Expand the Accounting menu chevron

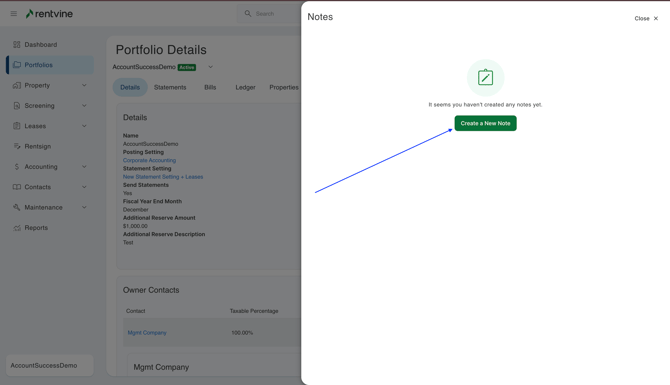coord(84,167)
